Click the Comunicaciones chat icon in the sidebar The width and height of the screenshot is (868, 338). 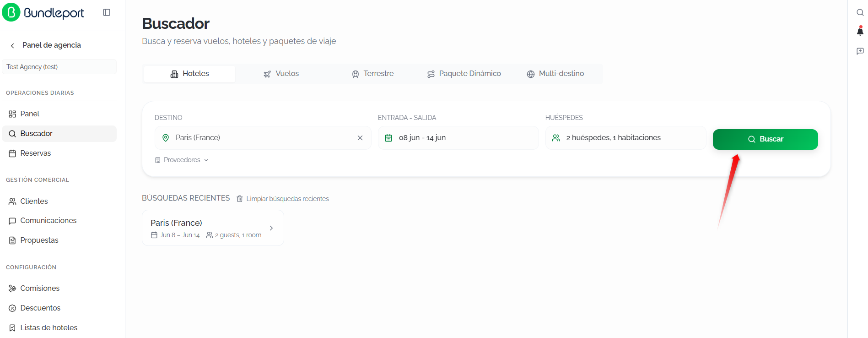pyautogui.click(x=12, y=221)
